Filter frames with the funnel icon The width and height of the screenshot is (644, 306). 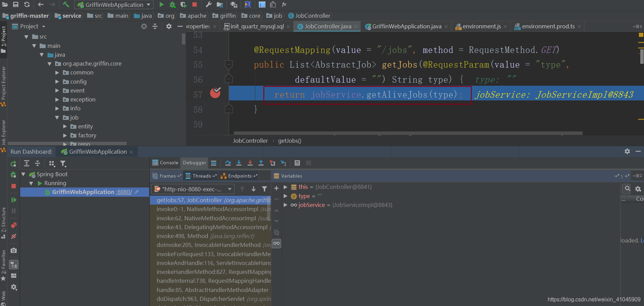[264, 189]
